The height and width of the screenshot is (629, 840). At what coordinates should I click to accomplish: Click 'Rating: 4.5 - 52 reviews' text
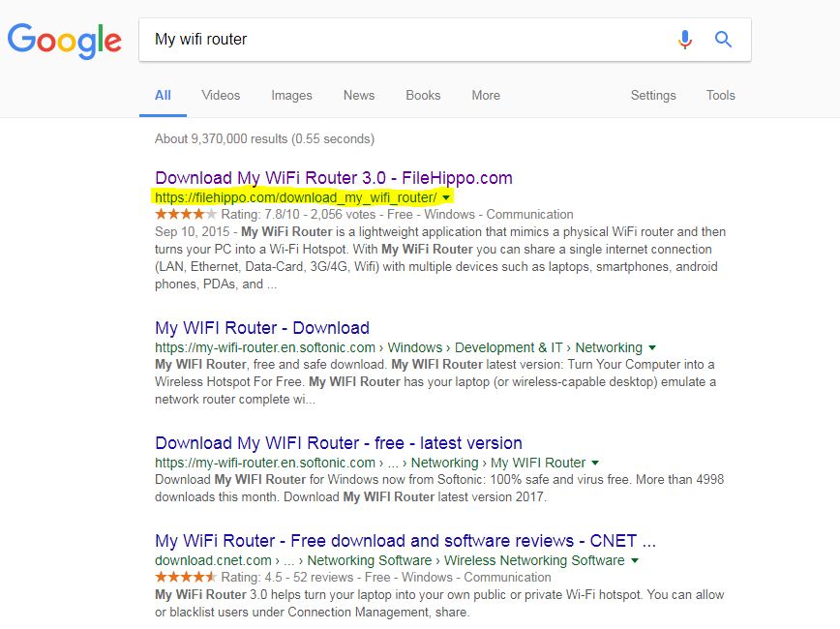[287, 577]
